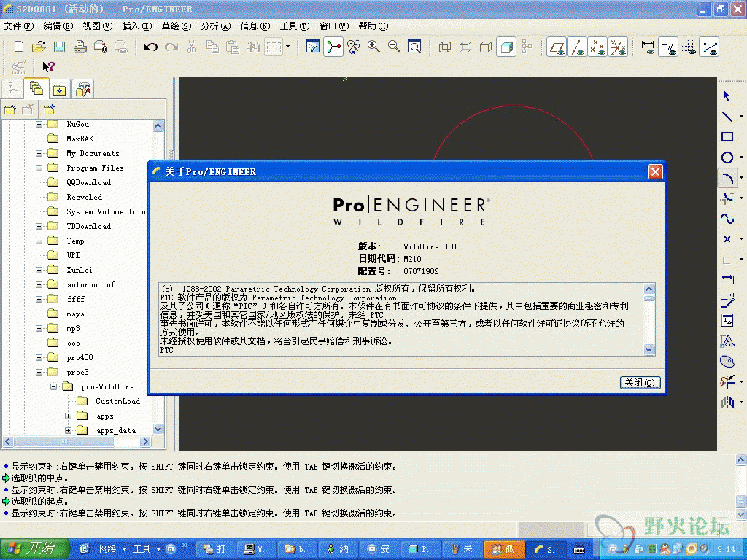Select the CustomLoad folder

pos(117,401)
